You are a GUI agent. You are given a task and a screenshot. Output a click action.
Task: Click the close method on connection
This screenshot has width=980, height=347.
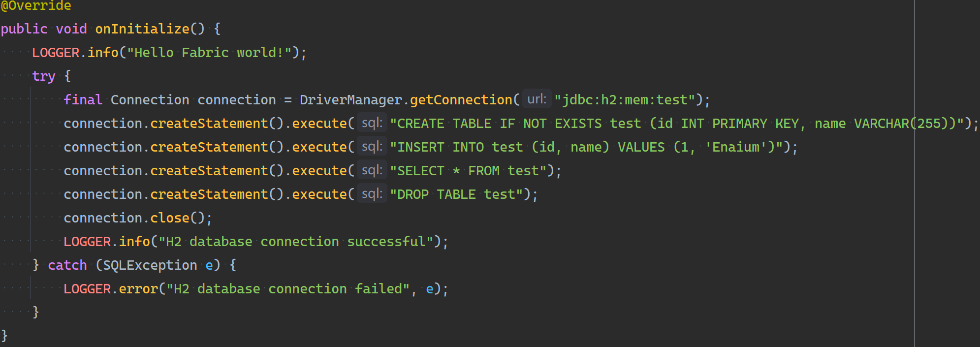point(170,218)
